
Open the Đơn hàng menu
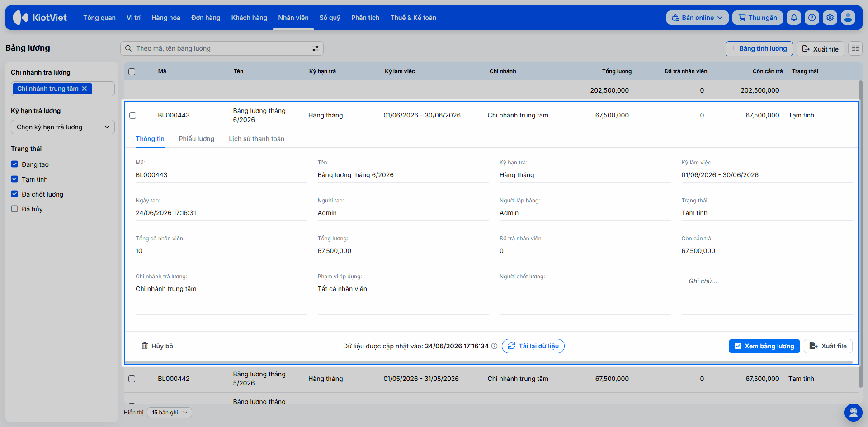point(206,18)
